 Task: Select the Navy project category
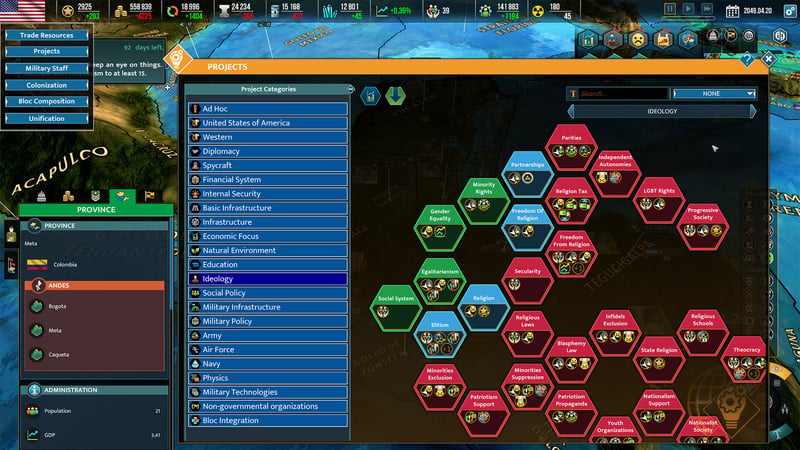tap(268, 364)
